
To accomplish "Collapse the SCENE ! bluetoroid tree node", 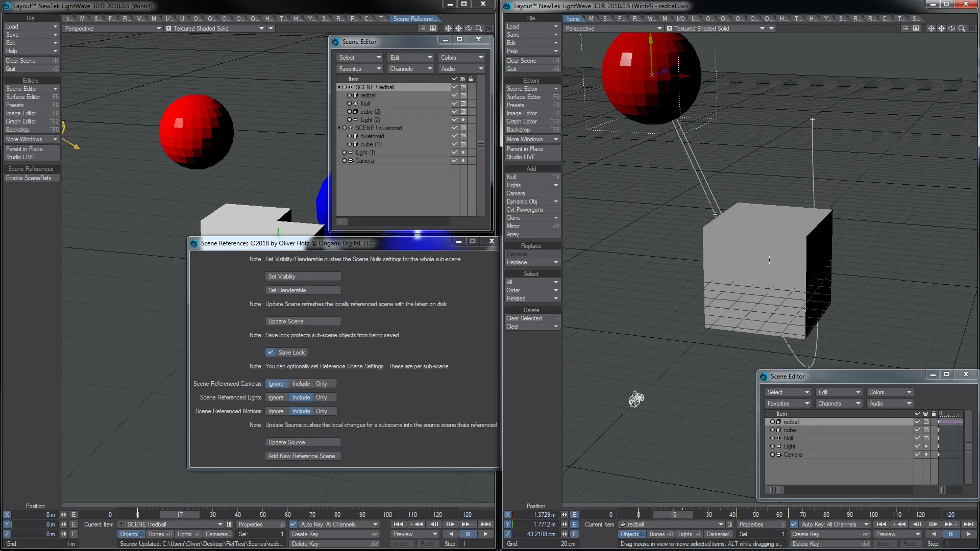I will pos(339,128).
